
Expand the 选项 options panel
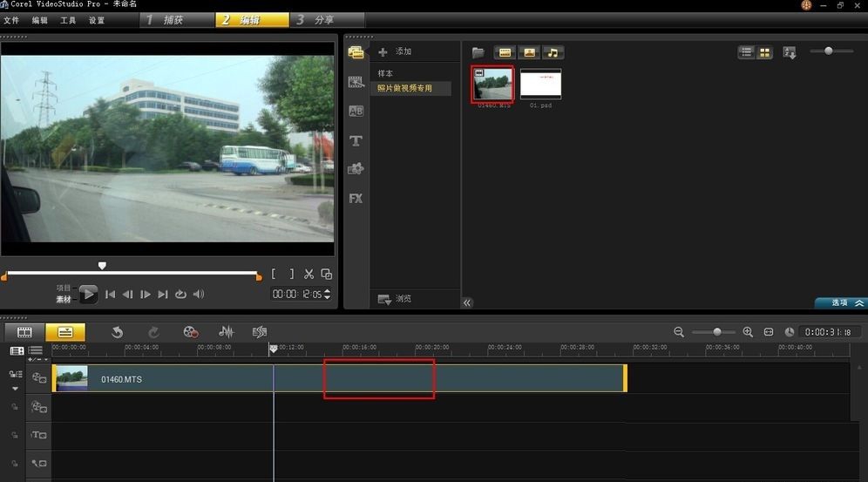840,303
